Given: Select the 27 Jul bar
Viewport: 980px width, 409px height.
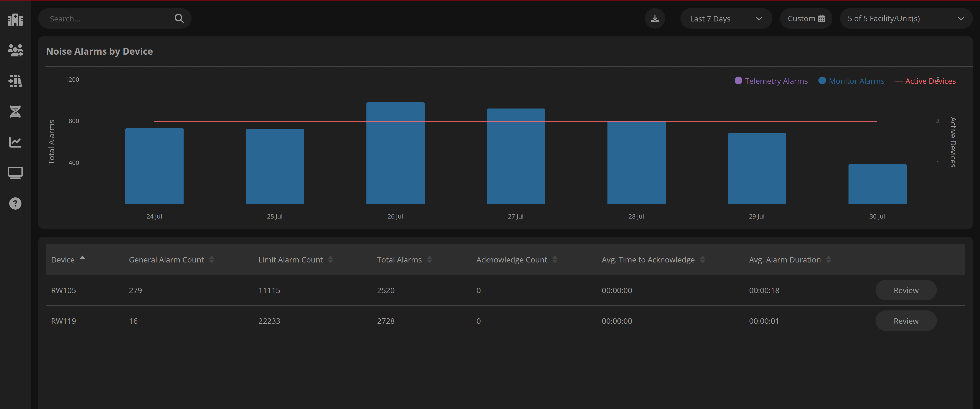Looking at the screenshot, I should (516, 156).
